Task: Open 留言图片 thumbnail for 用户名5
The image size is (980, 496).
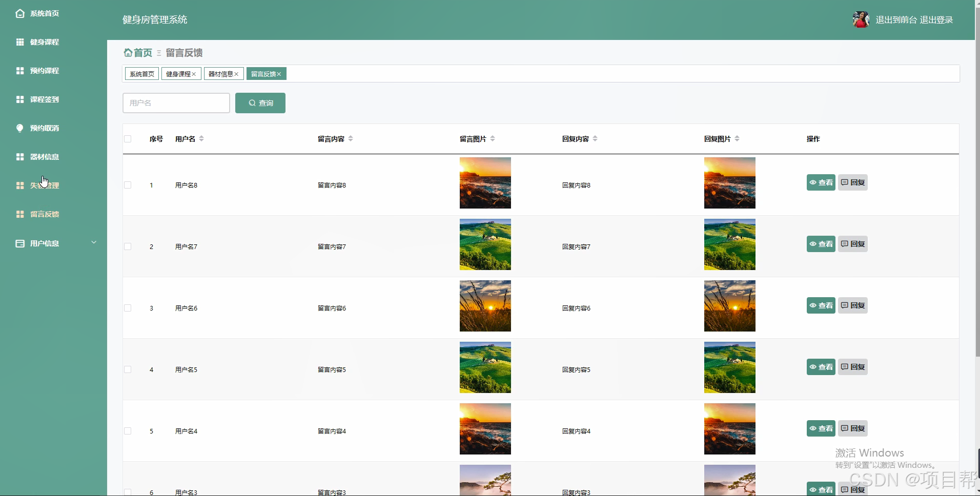Action: pos(485,367)
